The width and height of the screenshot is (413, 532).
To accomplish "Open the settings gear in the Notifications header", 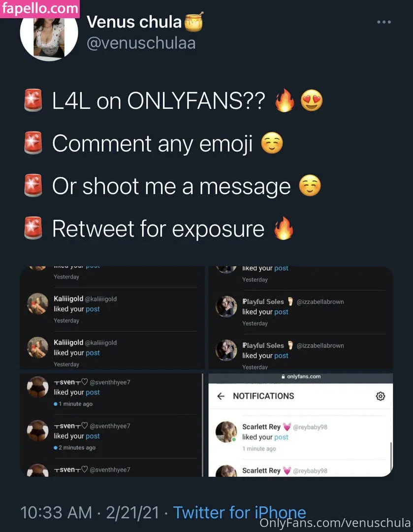I will pyautogui.click(x=380, y=396).
